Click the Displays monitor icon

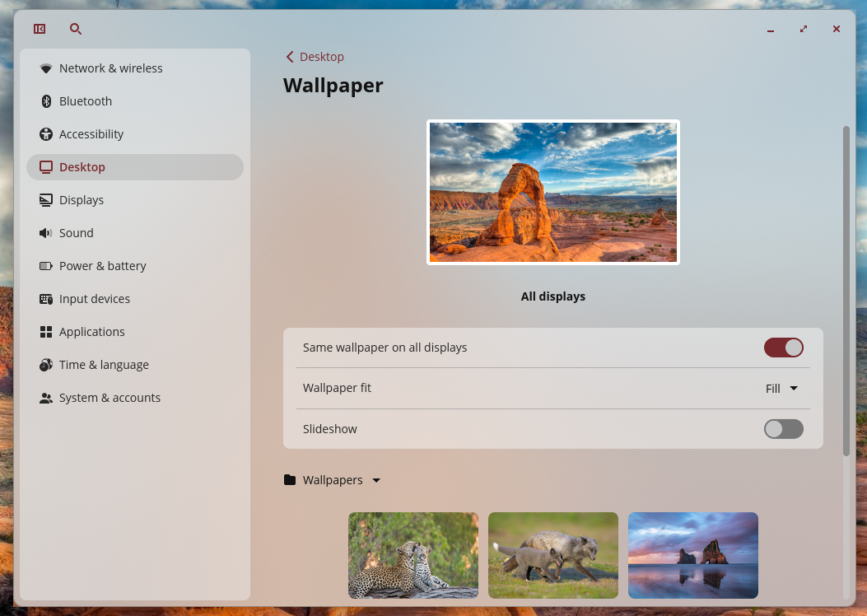(46, 200)
